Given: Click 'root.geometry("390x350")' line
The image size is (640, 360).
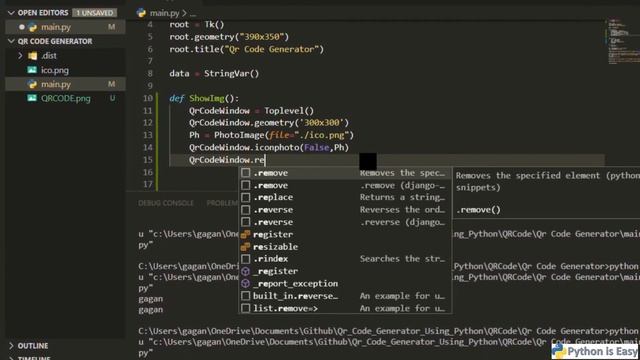Looking at the screenshot, I should click(x=229, y=37).
